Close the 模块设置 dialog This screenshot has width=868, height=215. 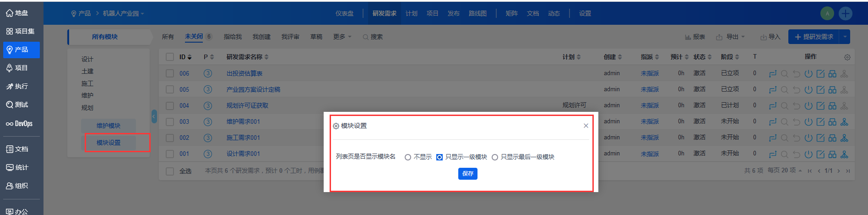[x=586, y=126]
